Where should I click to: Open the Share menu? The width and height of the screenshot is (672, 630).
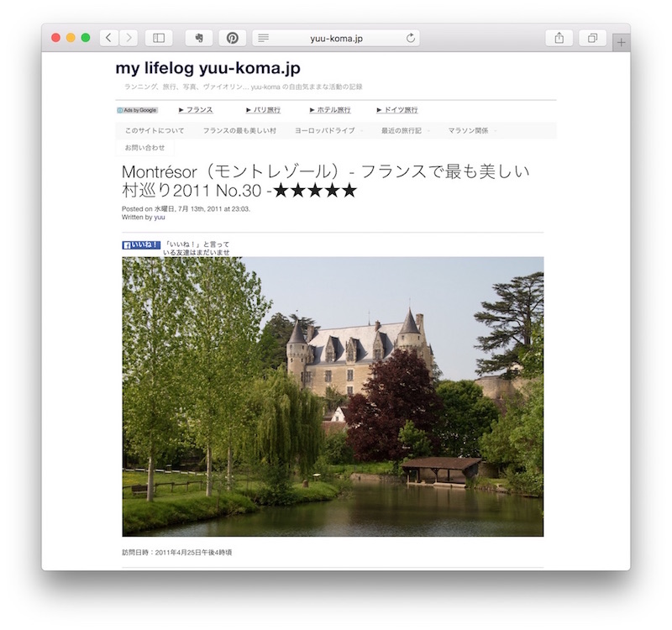559,38
